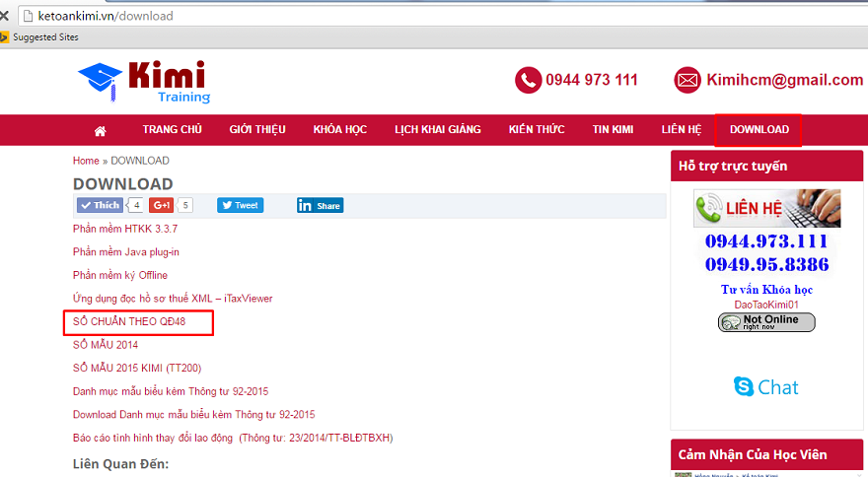Click the Facebook Thích like button

pyautogui.click(x=101, y=205)
